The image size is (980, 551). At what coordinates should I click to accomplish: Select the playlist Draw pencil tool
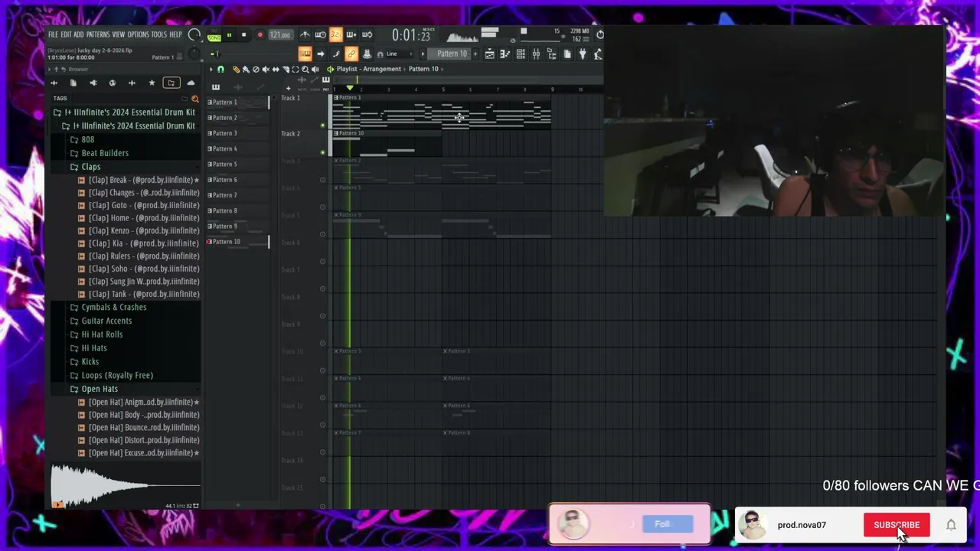(237, 69)
